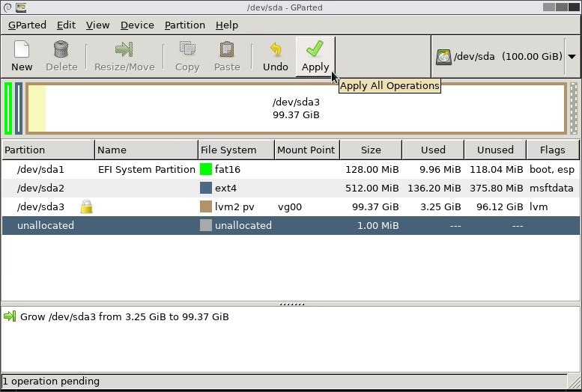Click the hard disk icon beside /dev/sda
Screen dimensions: 582x392
[x=443, y=57]
